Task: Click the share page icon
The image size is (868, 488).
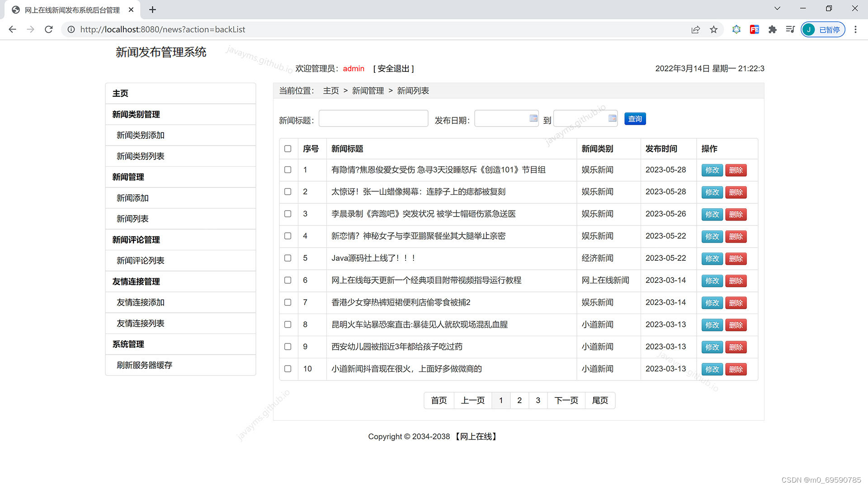Action: 695,29
